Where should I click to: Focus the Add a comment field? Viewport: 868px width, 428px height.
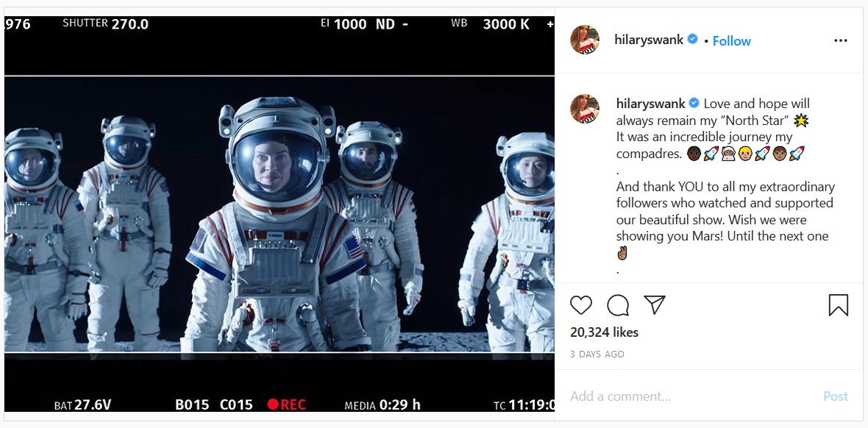[x=692, y=396]
